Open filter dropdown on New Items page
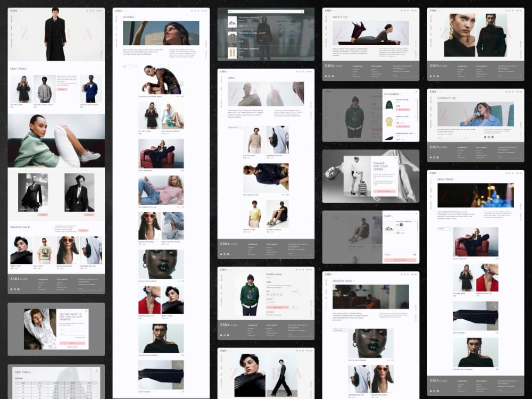 coord(444,229)
